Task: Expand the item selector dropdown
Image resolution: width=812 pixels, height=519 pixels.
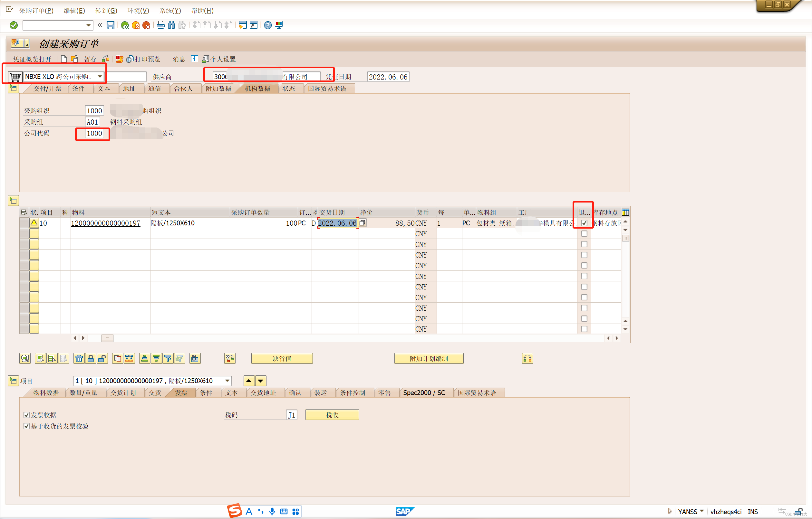Action: click(x=227, y=381)
